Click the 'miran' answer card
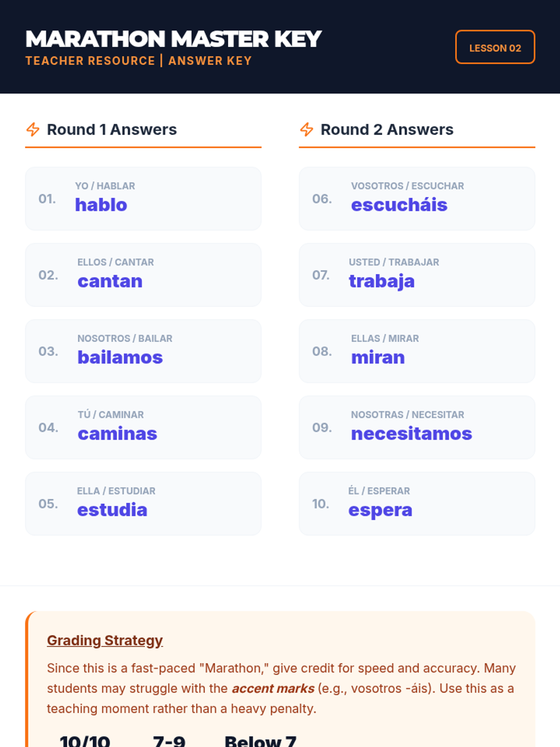The image size is (560, 747). [x=417, y=351]
